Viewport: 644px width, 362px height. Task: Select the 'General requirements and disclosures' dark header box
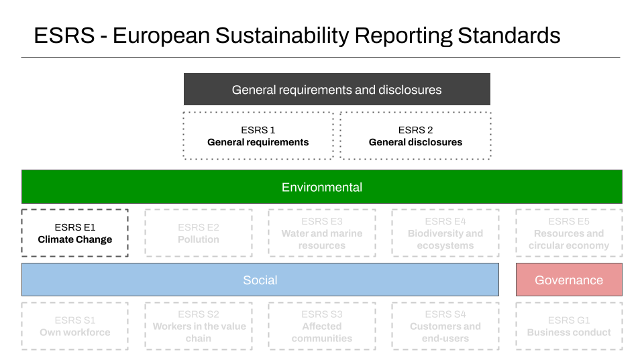click(337, 89)
